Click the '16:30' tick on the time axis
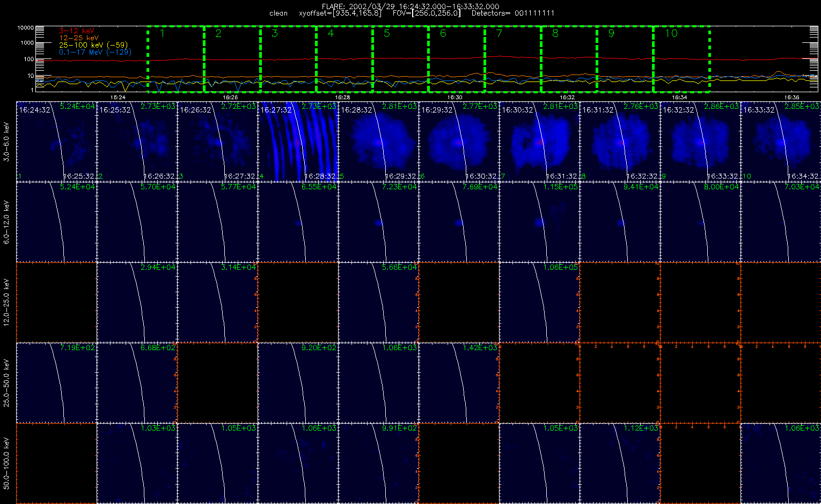This screenshot has width=821, height=504. click(455, 97)
